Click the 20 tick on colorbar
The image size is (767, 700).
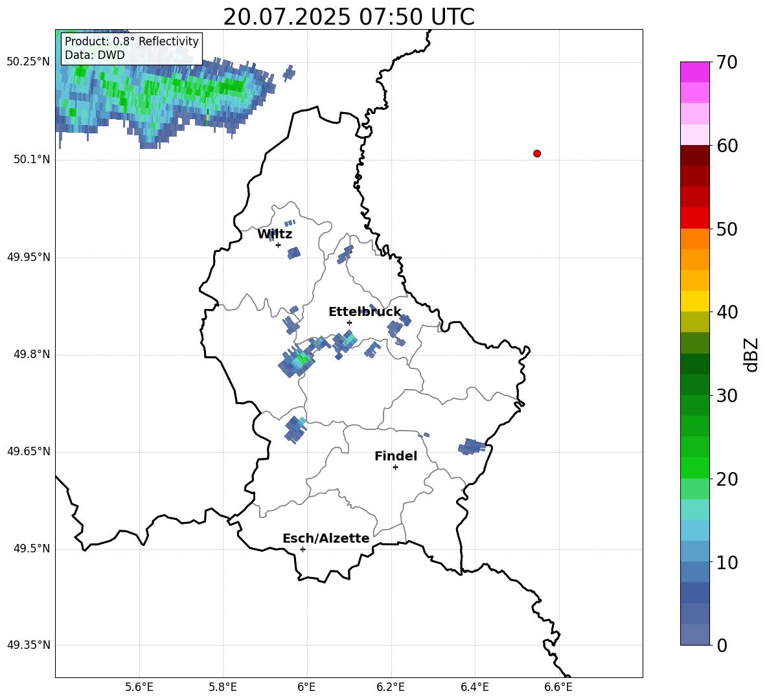727,479
